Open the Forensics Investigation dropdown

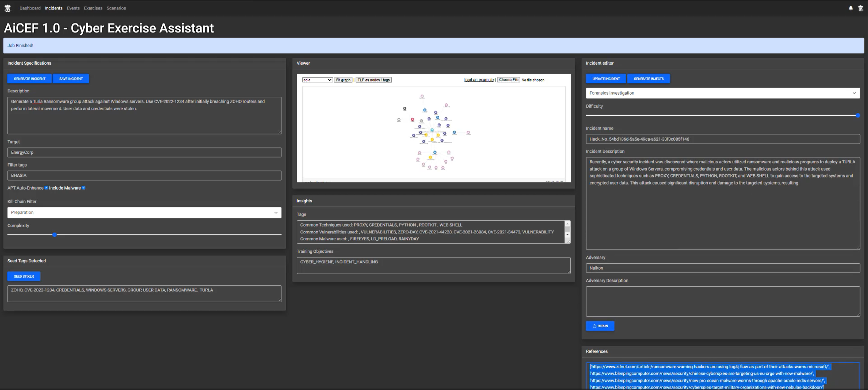[x=723, y=93]
